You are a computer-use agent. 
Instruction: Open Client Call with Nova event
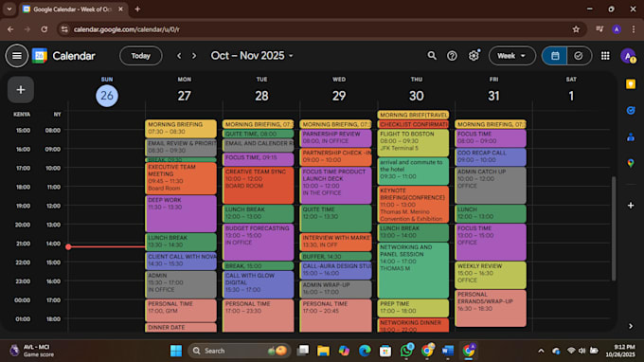click(x=181, y=261)
